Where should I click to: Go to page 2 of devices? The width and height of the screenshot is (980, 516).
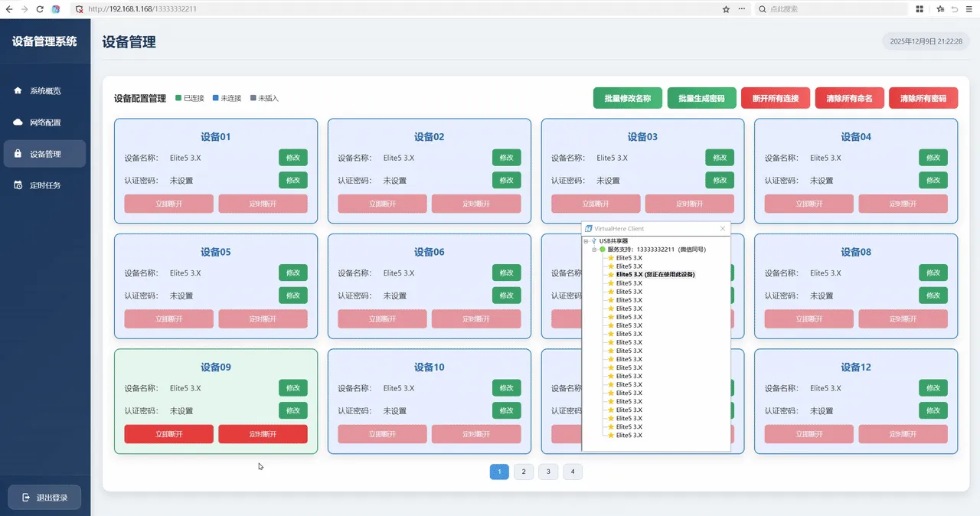(524, 472)
